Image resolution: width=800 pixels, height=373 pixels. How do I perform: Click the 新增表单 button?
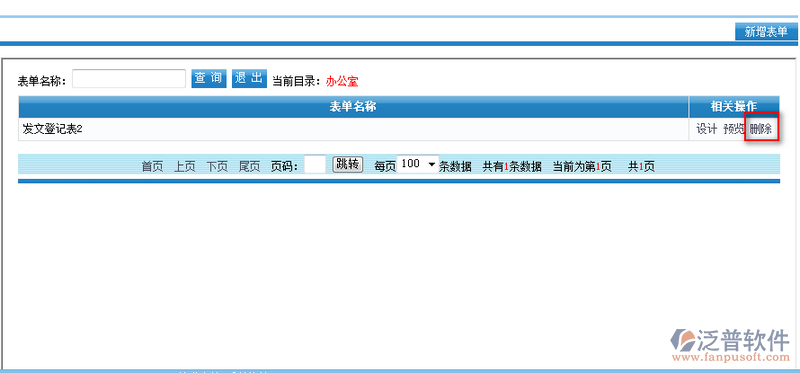coord(766,32)
